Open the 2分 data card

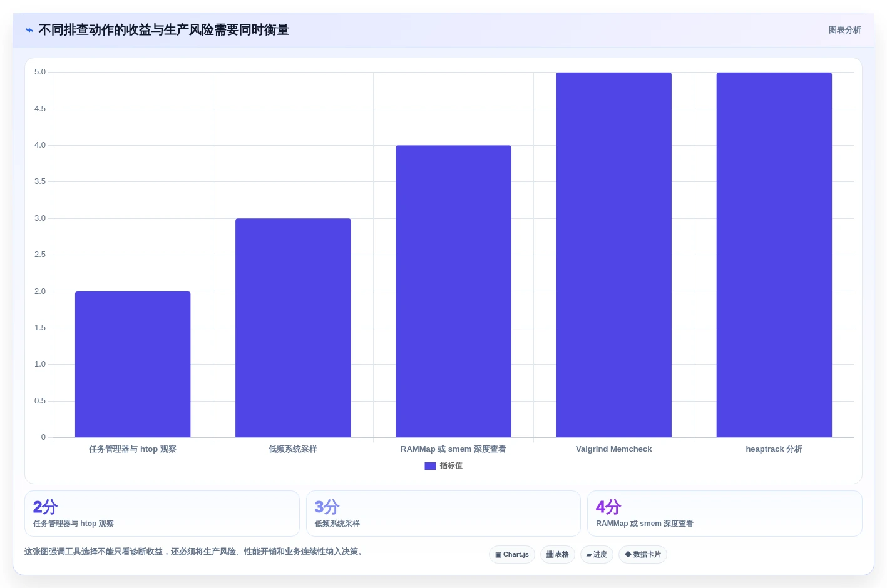pyautogui.click(x=162, y=514)
